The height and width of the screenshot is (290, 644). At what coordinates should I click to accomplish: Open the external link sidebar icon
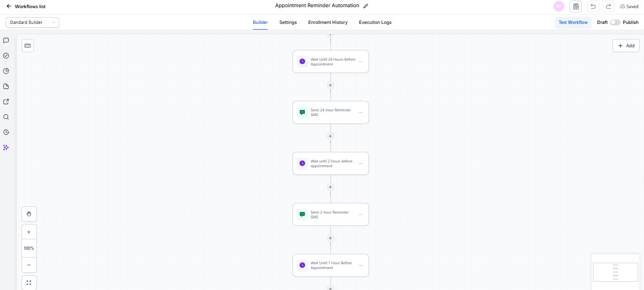tap(6, 102)
